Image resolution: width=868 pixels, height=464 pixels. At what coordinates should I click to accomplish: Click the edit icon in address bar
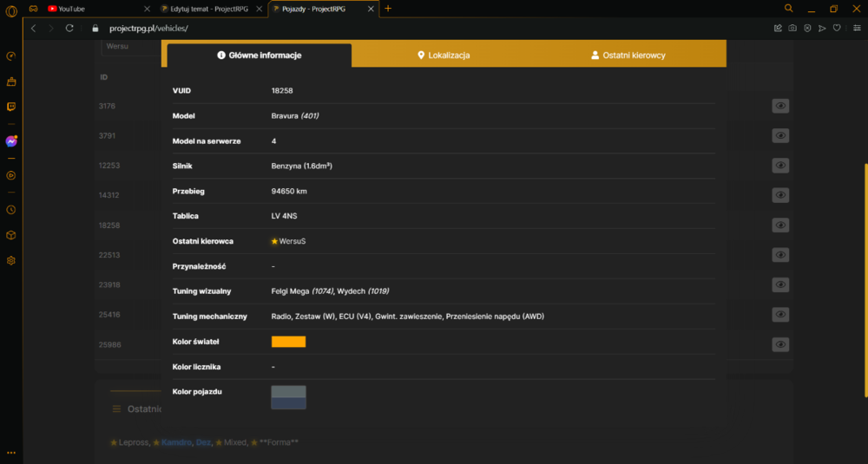pos(778,29)
